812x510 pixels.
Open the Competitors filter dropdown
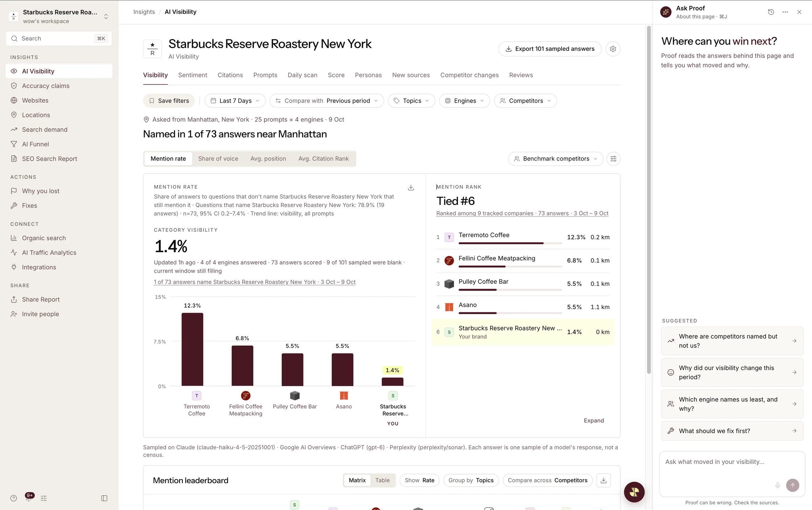[x=526, y=101]
